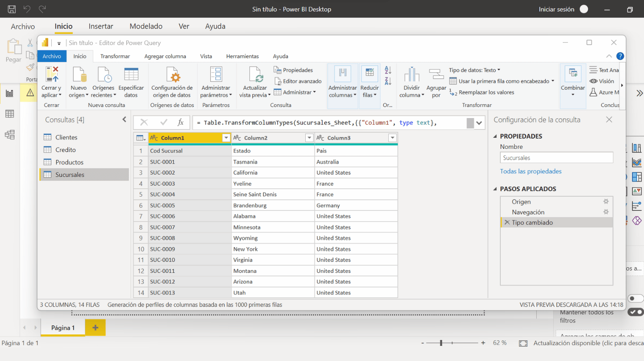Click the Cerrar y aplicar icon
This screenshot has height=361, width=644.
(x=51, y=74)
